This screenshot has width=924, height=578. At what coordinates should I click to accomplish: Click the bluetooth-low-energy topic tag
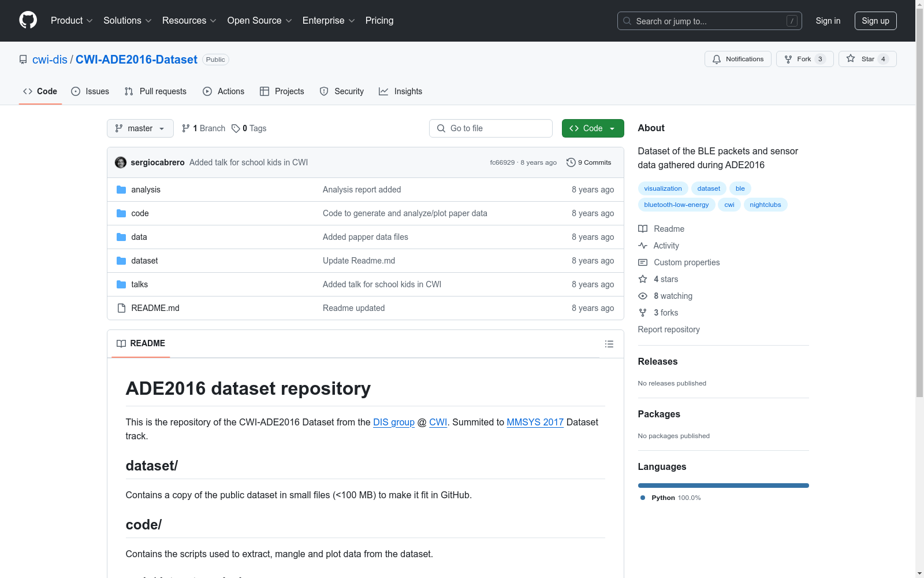point(676,205)
